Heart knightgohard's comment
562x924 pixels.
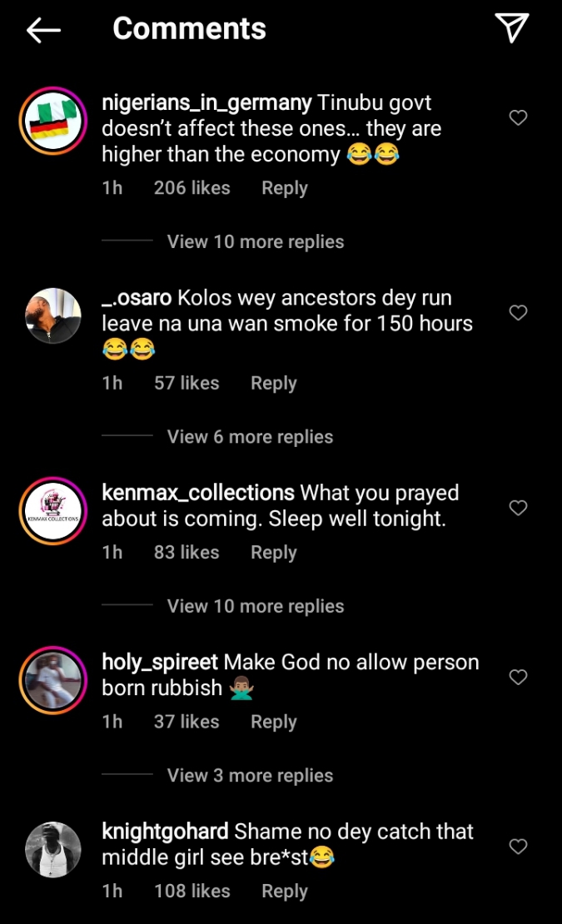[x=518, y=847]
